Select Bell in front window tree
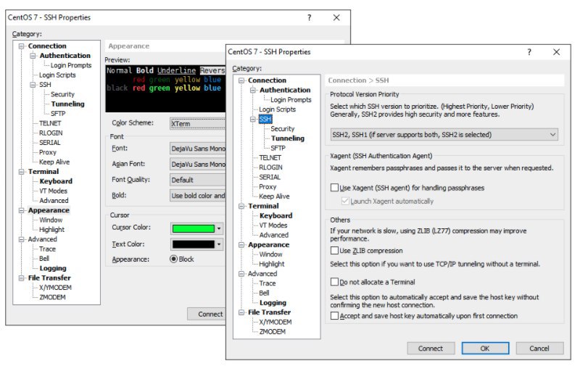Image resolution: width=588 pixels, height=374 pixels. [264, 293]
